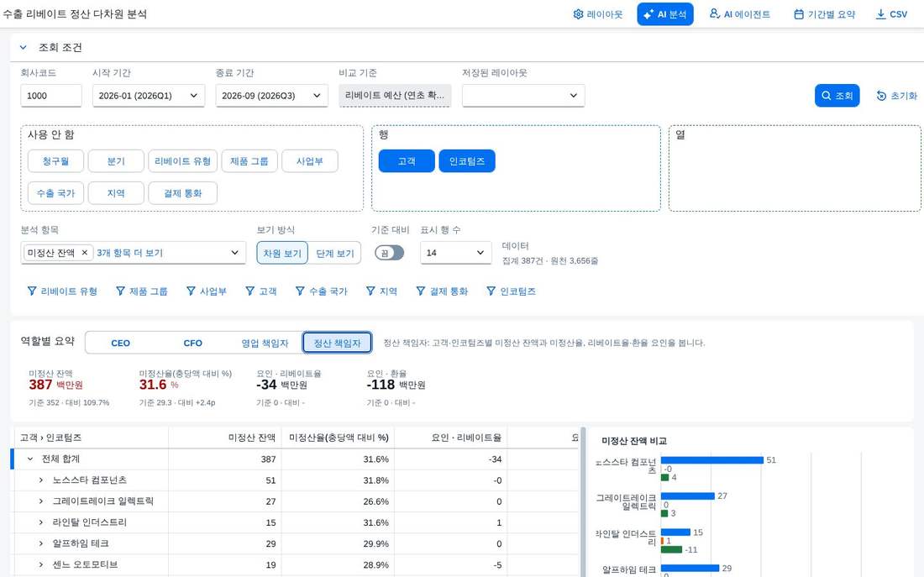
Task: Filter by 인코텀즈 funnel icon
Action: 491,291
